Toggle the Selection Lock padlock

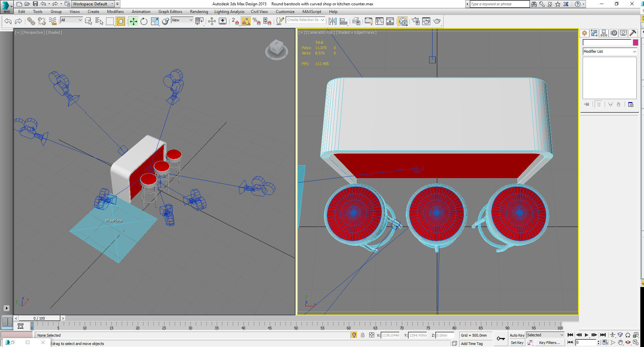pyautogui.click(x=363, y=335)
